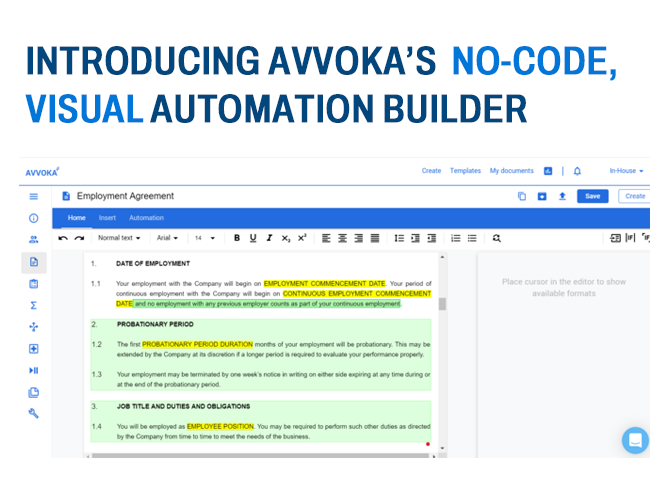Open the Normal text style dropdown
This screenshot has height=477, width=670.
(x=119, y=238)
